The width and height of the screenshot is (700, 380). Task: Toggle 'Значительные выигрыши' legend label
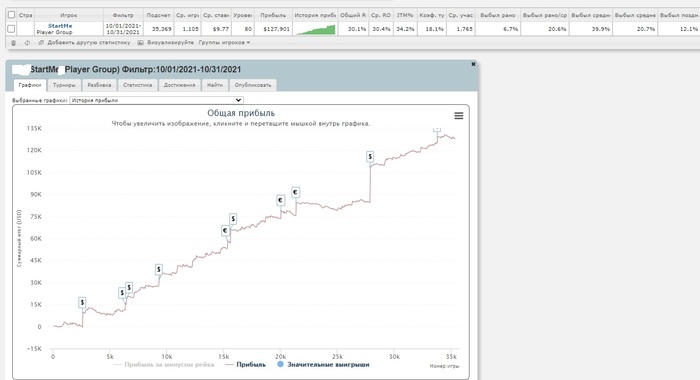pyautogui.click(x=328, y=364)
